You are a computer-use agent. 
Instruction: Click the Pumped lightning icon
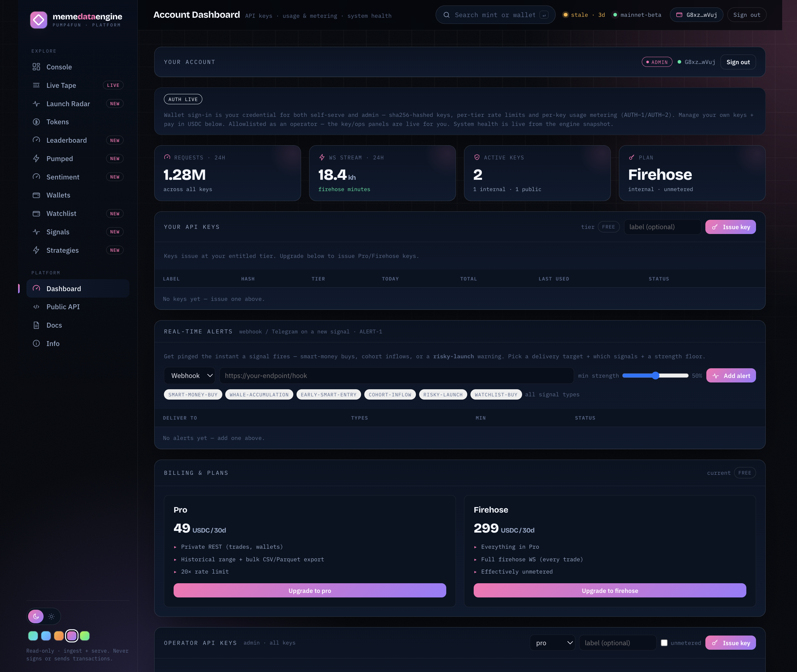pos(36,158)
